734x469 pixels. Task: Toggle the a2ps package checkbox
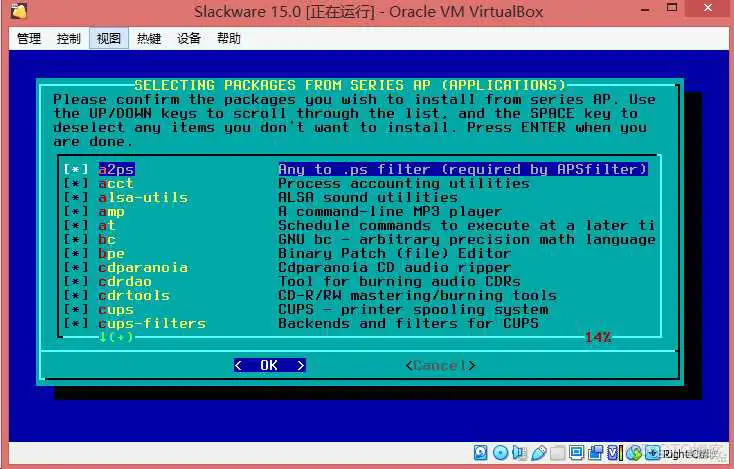76,169
